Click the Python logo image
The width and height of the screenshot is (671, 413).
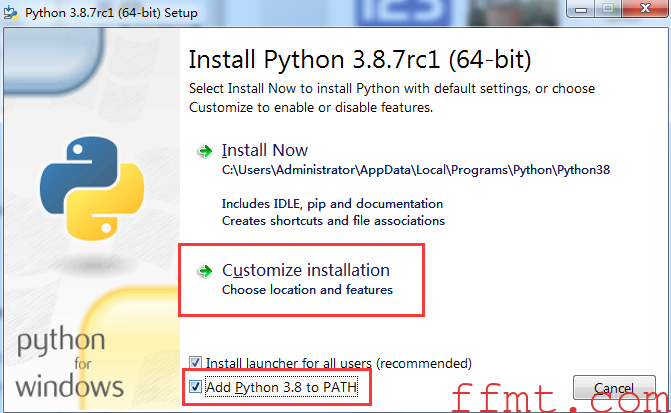pos(92,189)
